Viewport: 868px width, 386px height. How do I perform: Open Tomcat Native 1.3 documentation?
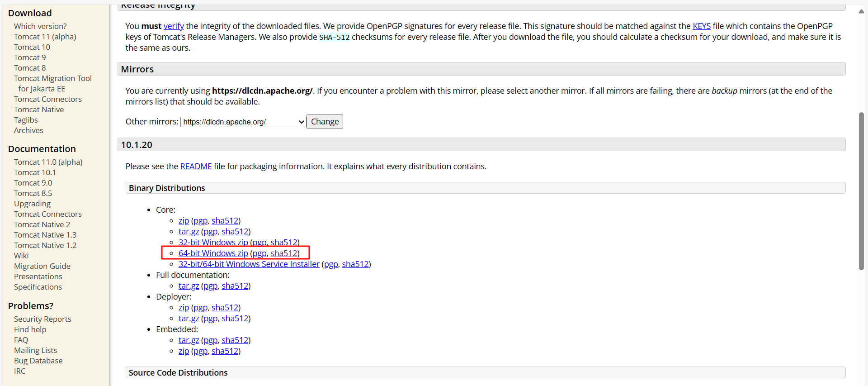tap(45, 235)
